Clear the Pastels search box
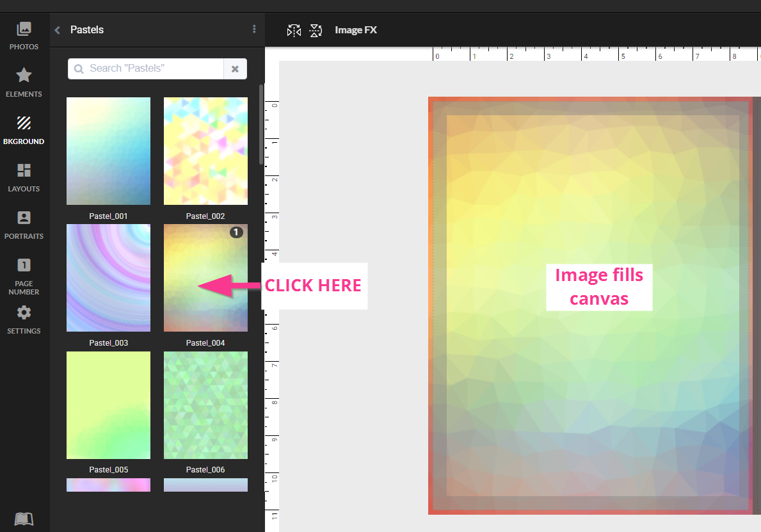Image resolution: width=761 pixels, height=532 pixels. click(236, 69)
